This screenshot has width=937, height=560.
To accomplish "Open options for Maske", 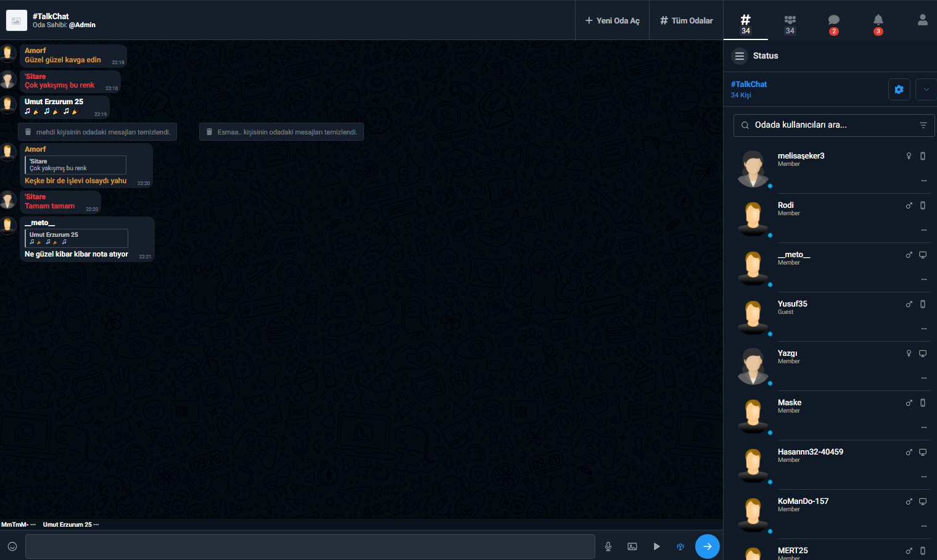I will [x=924, y=427].
